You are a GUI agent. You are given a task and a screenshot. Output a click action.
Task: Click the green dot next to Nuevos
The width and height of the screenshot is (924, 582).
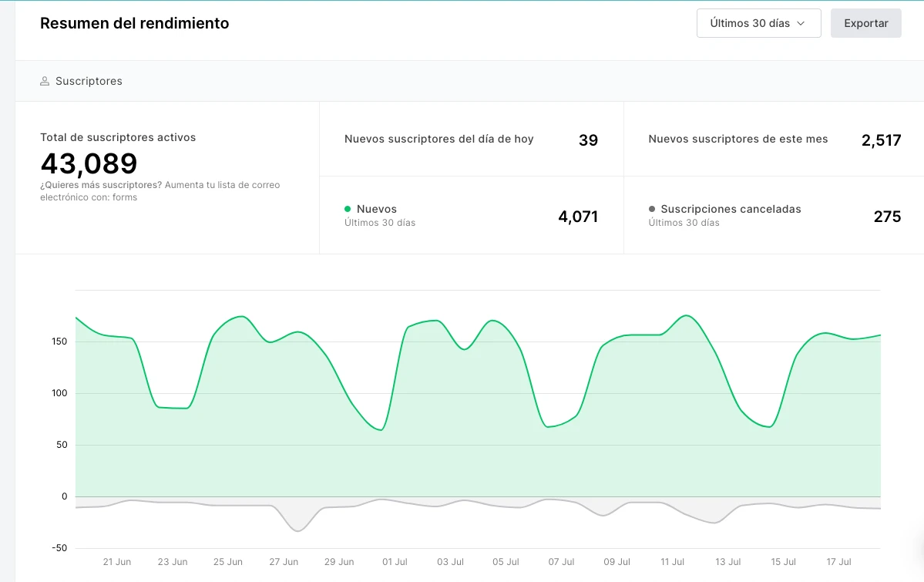(348, 209)
